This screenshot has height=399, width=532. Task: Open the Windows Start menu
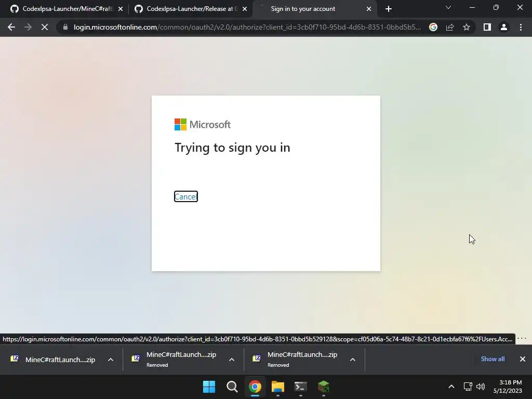pyautogui.click(x=209, y=387)
